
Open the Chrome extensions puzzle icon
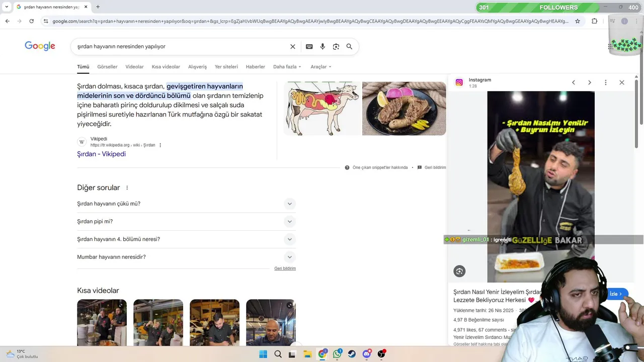click(594, 21)
